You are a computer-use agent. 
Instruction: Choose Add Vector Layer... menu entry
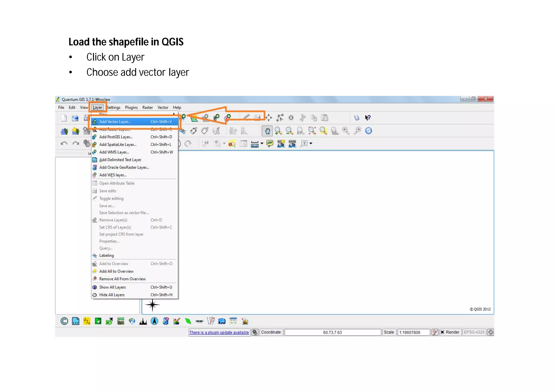click(x=135, y=122)
